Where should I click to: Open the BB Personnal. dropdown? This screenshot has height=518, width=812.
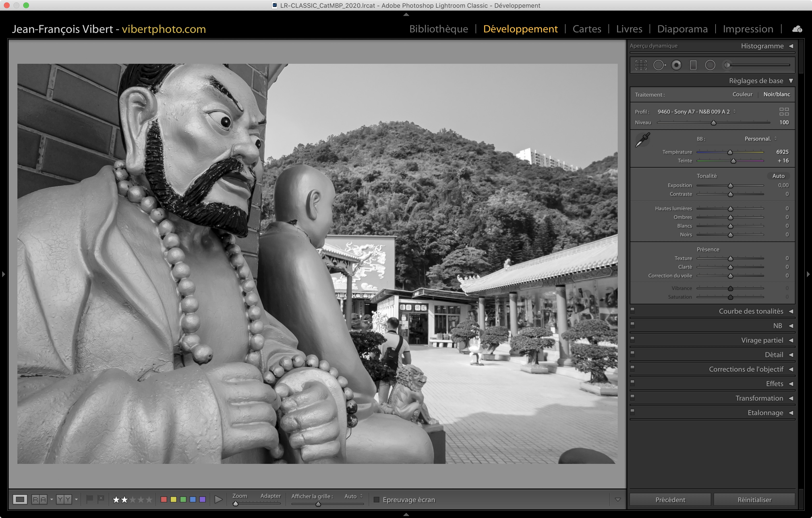[760, 139]
